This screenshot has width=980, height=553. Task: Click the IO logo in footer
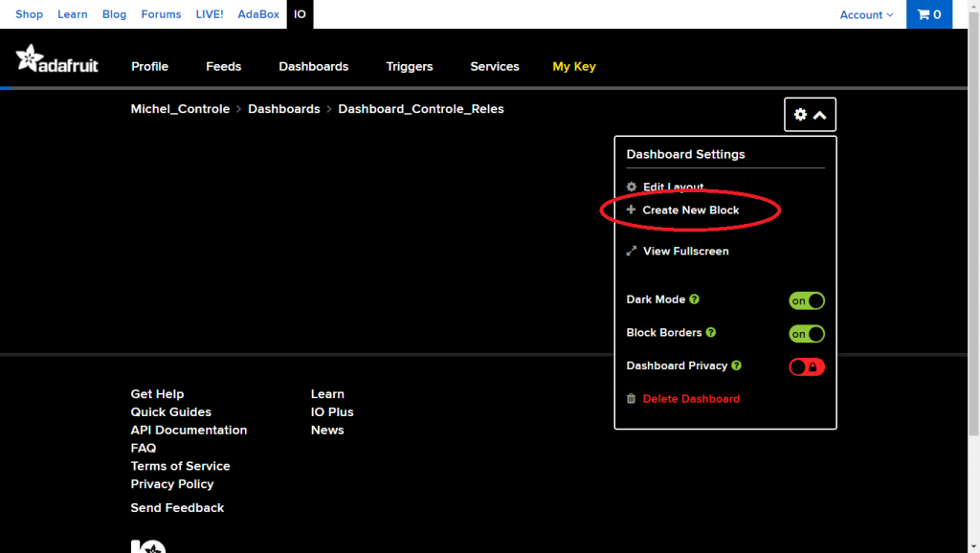pyautogui.click(x=148, y=546)
